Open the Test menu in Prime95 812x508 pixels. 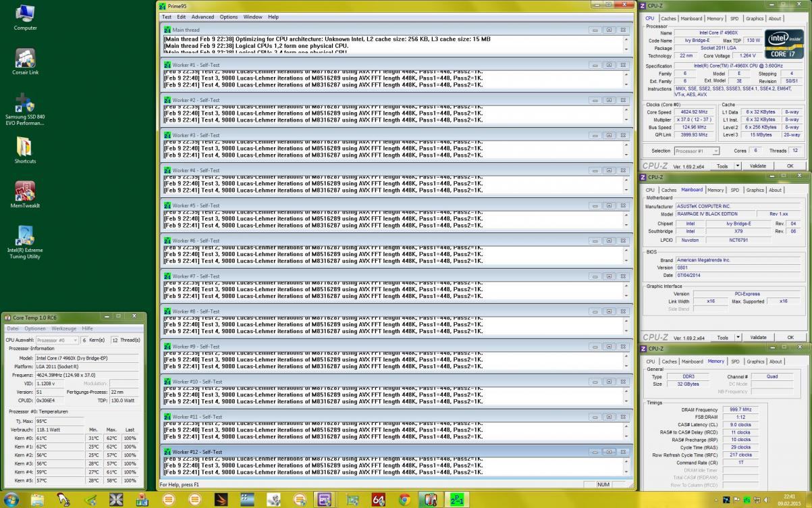click(167, 17)
